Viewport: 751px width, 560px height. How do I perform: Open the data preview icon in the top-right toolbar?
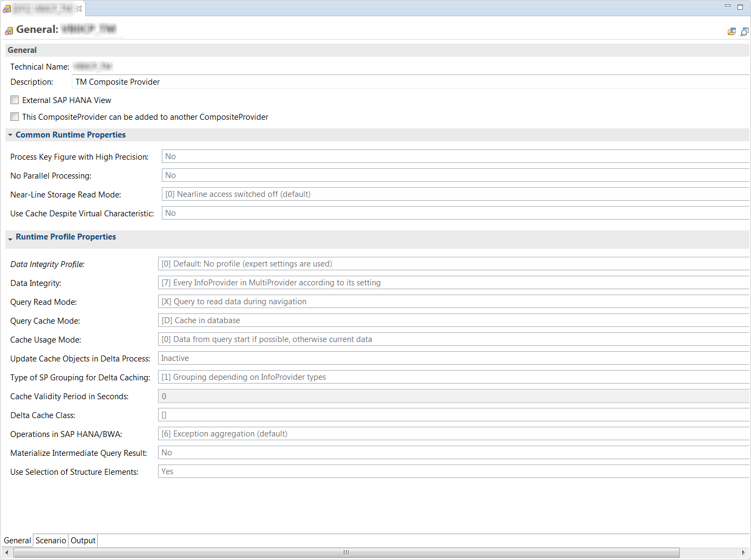point(732,32)
